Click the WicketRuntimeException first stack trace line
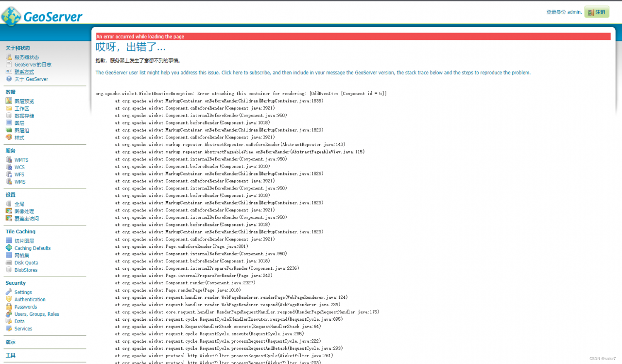622x364 pixels. pos(241,93)
